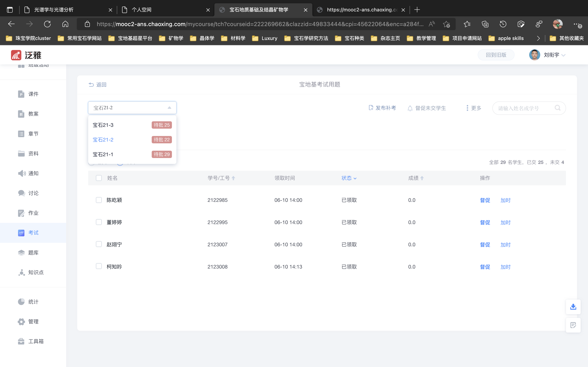
Task: Switch to 光谱学与光谱分析 browser tab
Action: point(54,10)
